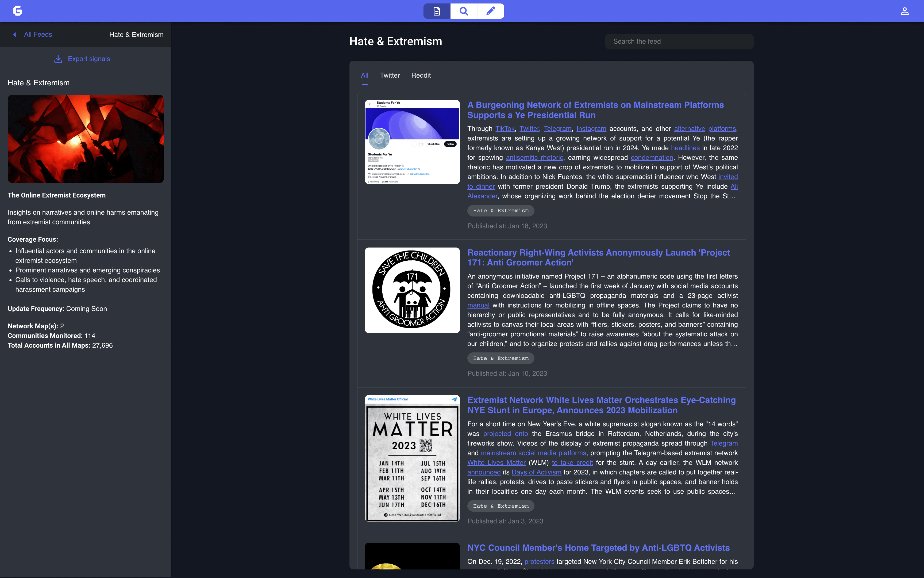Open NYC Council Member's Home Targeted headline
The height and width of the screenshot is (578, 924).
[x=598, y=547]
